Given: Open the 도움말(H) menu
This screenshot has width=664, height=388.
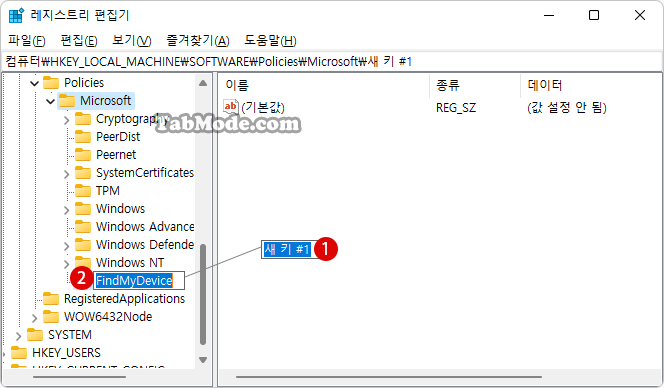Looking at the screenshot, I should (x=270, y=41).
